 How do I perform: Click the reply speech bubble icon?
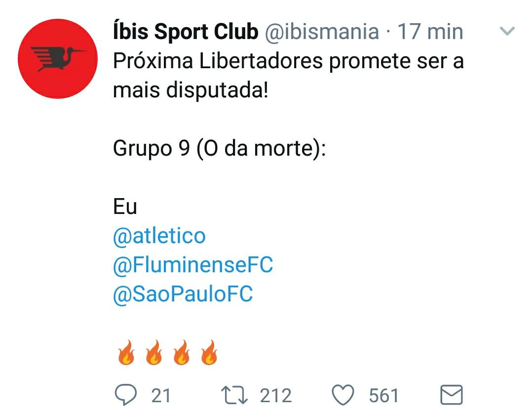point(126,395)
